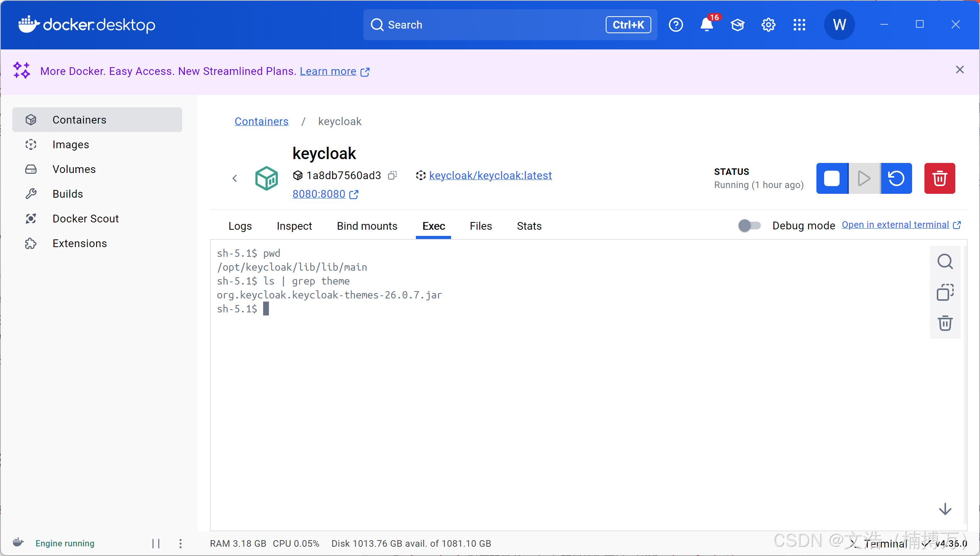Search the terminal output with magnifier icon
The width and height of the screenshot is (980, 556).
point(945,261)
